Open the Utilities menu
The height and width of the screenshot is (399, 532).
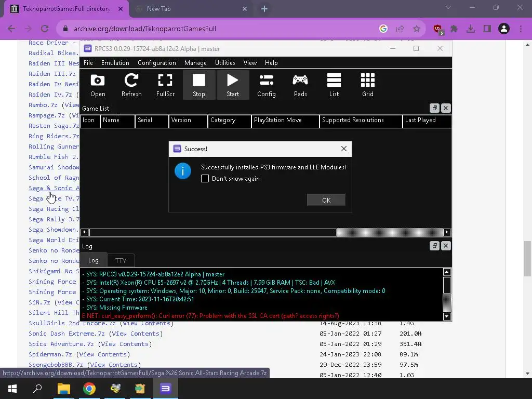coord(225,63)
